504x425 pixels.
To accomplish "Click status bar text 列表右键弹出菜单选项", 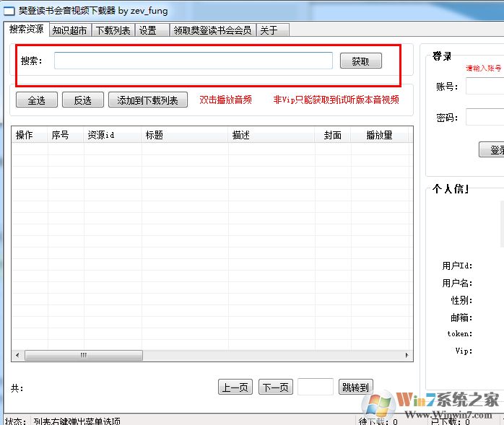I will pyautogui.click(x=77, y=421).
